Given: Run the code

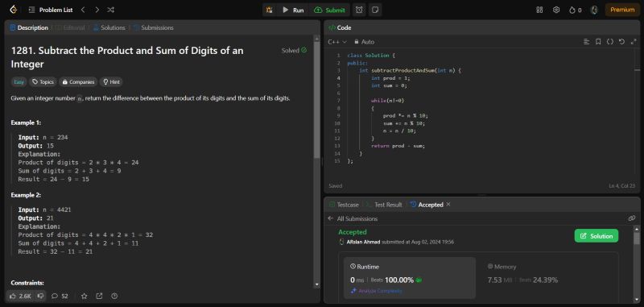Looking at the screenshot, I should [x=293, y=10].
